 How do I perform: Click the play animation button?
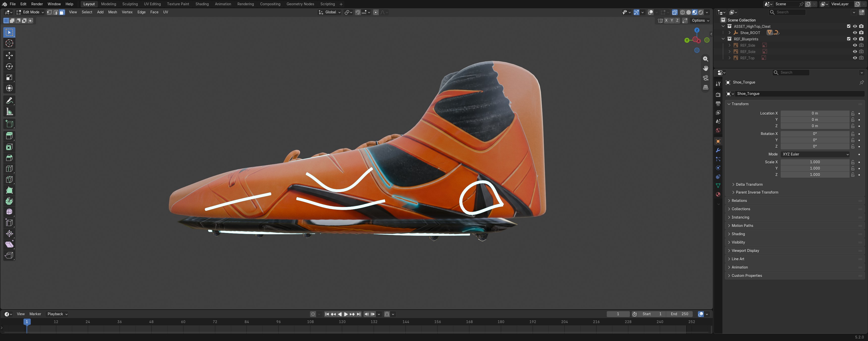point(346,314)
